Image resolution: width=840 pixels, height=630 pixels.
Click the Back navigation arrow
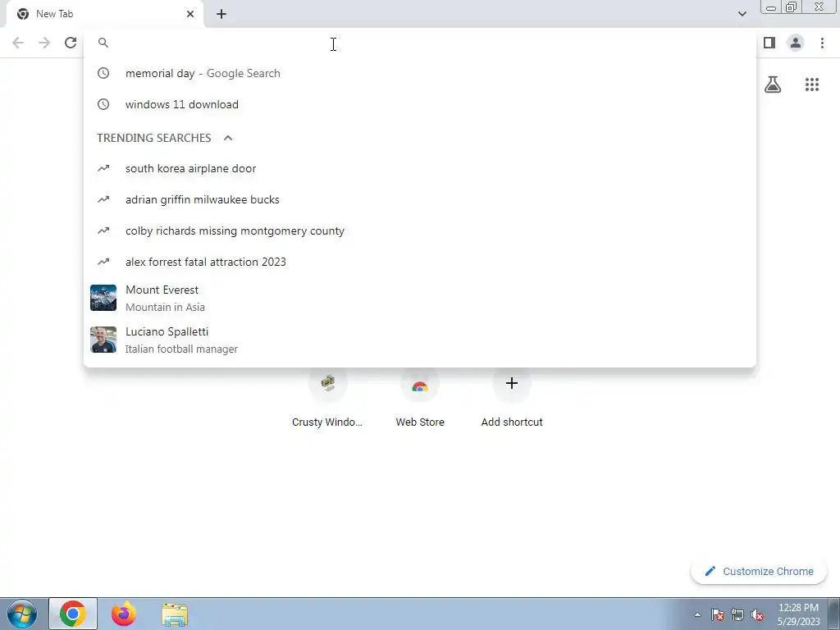click(x=18, y=43)
